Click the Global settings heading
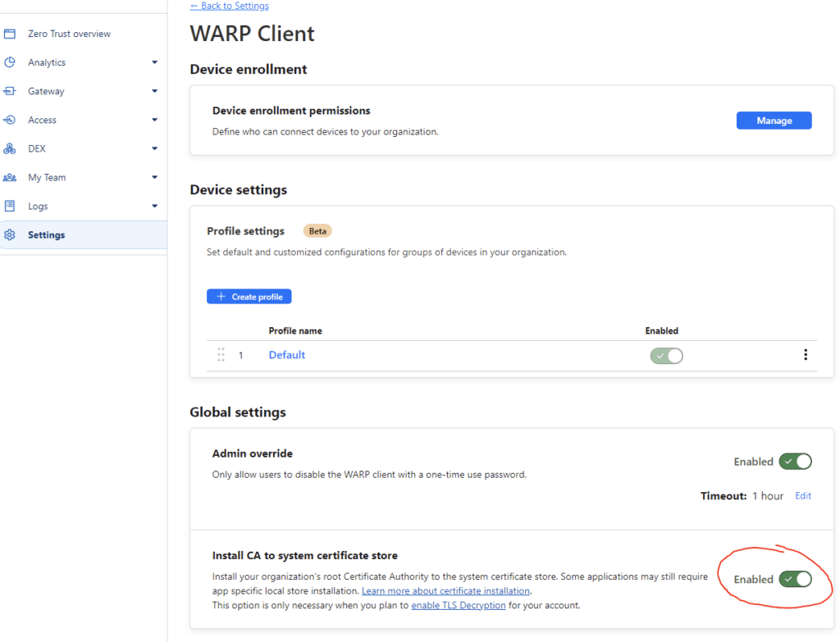This screenshot has height=642, width=840. click(x=238, y=412)
